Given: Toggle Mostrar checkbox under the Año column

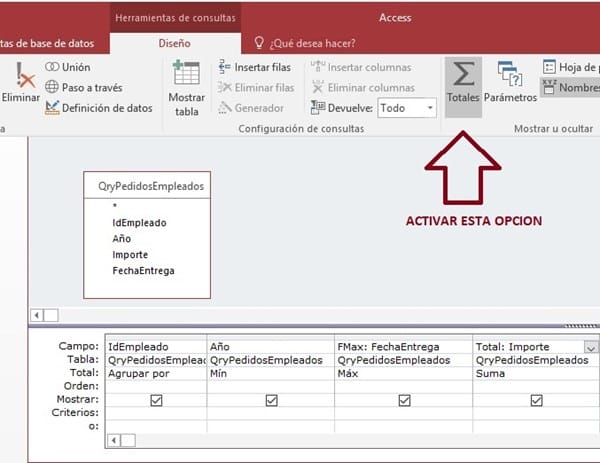Looking at the screenshot, I should click(x=271, y=400).
